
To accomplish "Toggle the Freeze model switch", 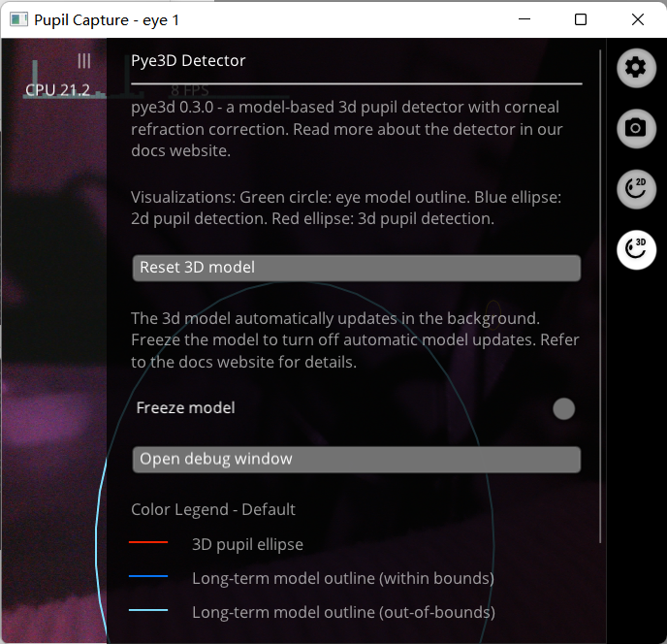I will point(563,408).
